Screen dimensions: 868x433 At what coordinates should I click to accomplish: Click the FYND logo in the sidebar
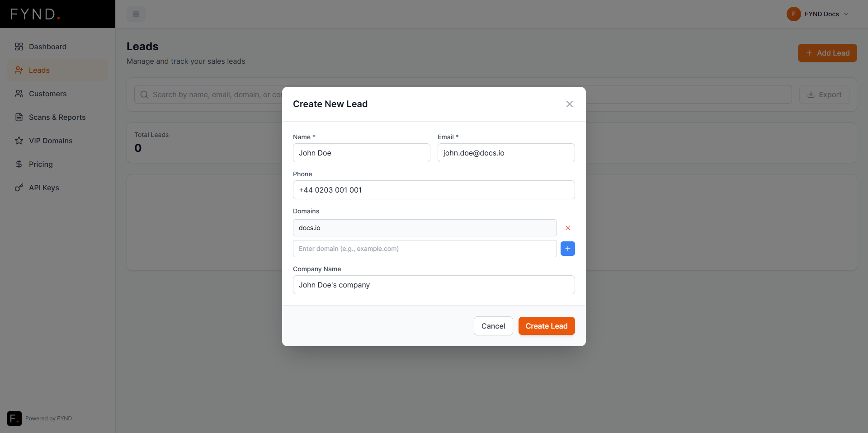(35, 14)
